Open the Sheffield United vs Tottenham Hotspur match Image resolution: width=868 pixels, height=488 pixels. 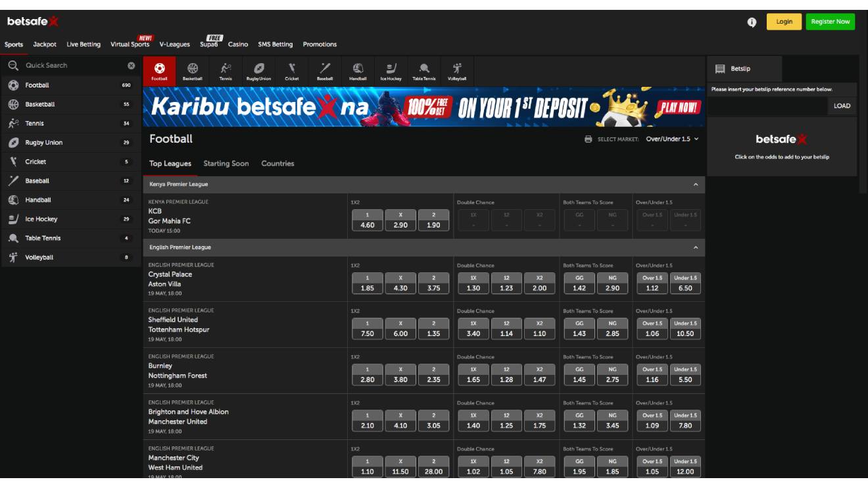179,325
